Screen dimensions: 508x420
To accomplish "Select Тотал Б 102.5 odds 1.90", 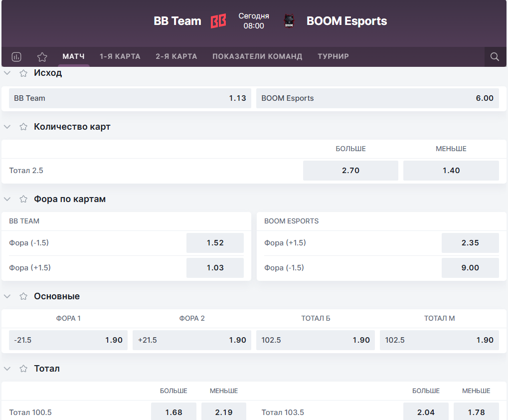I will click(x=316, y=340).
